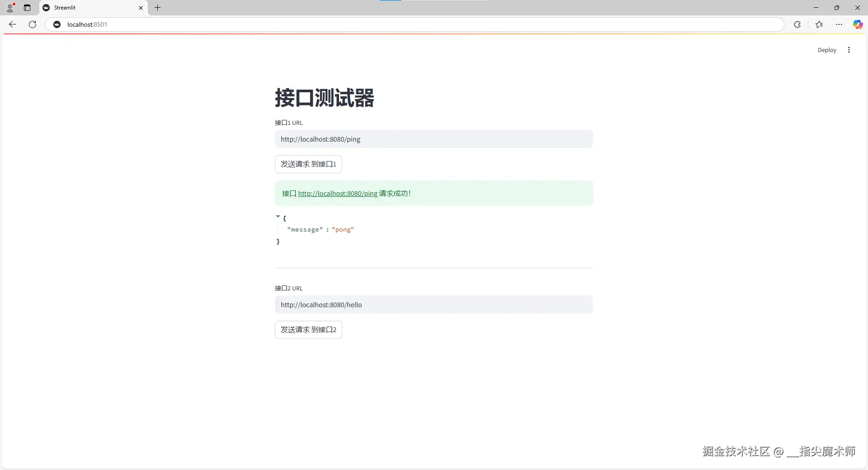Click 发送请求 到接口2 button

pos(308,330)
